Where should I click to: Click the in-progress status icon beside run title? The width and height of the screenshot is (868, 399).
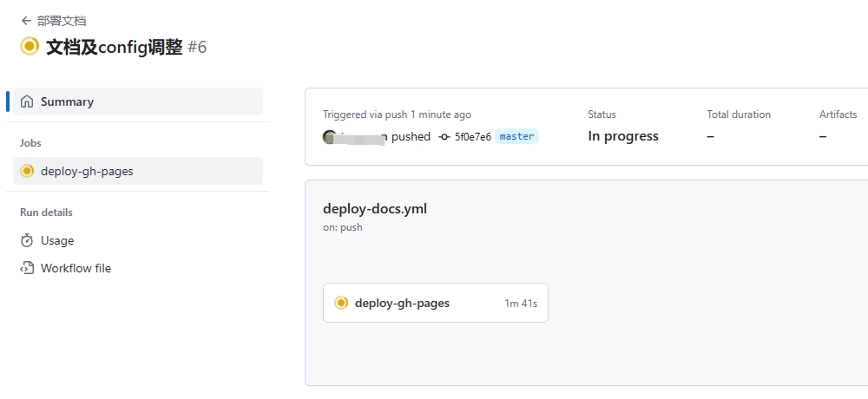[x=30, y=47]
